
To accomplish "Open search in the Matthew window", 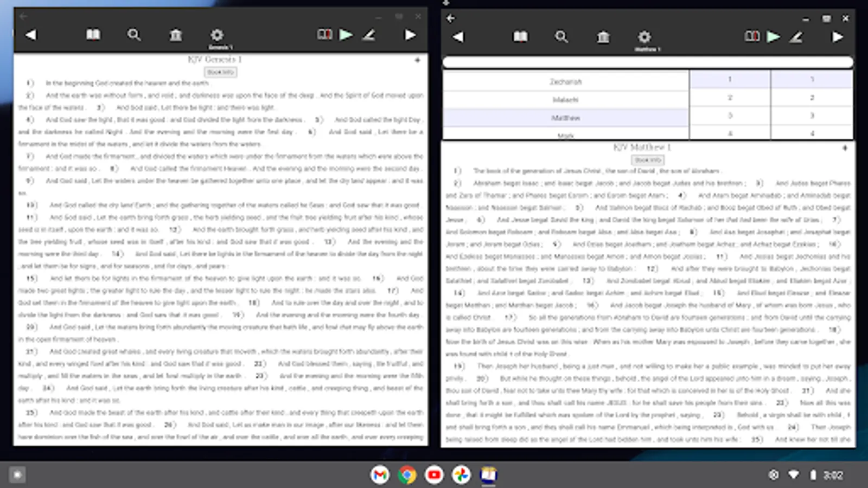I will pyautogui.click(x=561, y=37).
